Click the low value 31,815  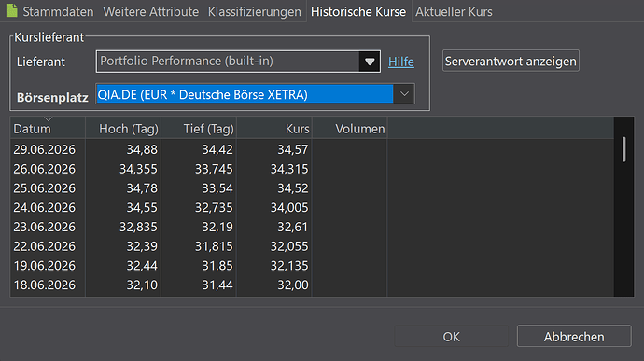(214, 246)
